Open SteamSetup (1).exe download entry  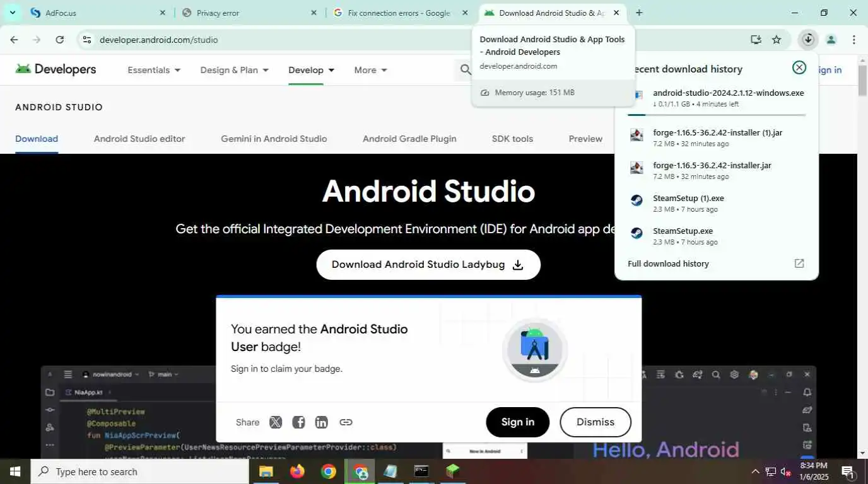717,203
